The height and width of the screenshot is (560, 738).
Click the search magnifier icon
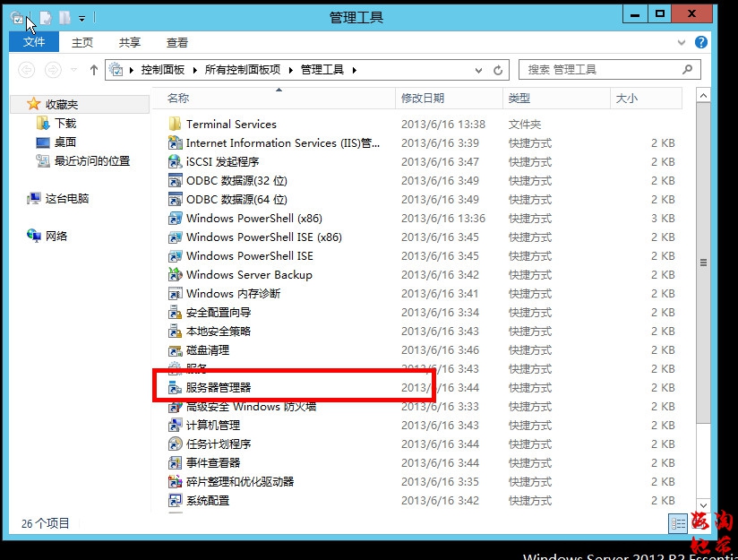687,70
